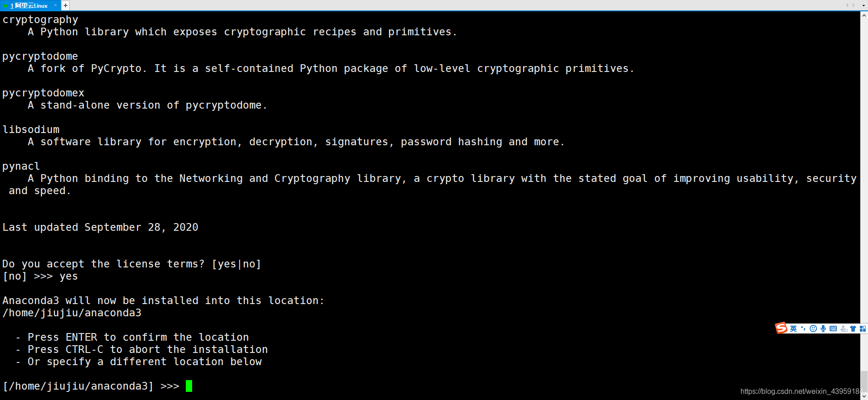Click the green cursor at the install prompt
Image resolution: width=868 pixels, height=400 pixels.
189,386
